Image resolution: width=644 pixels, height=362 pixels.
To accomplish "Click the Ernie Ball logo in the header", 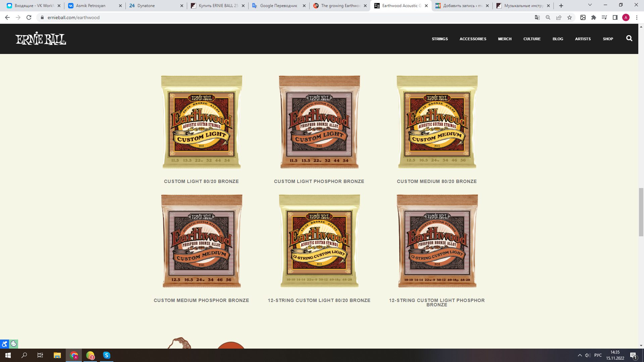I will (41, 39).
